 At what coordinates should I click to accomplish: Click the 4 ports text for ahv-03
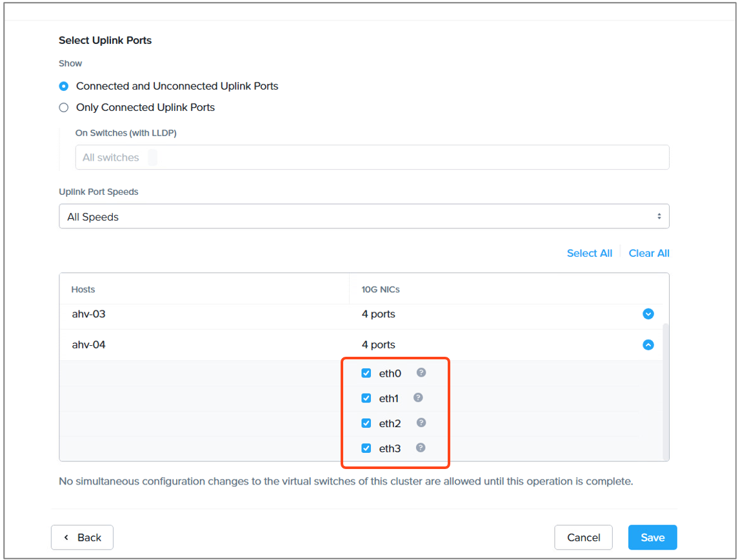click(x=379, y=314)
